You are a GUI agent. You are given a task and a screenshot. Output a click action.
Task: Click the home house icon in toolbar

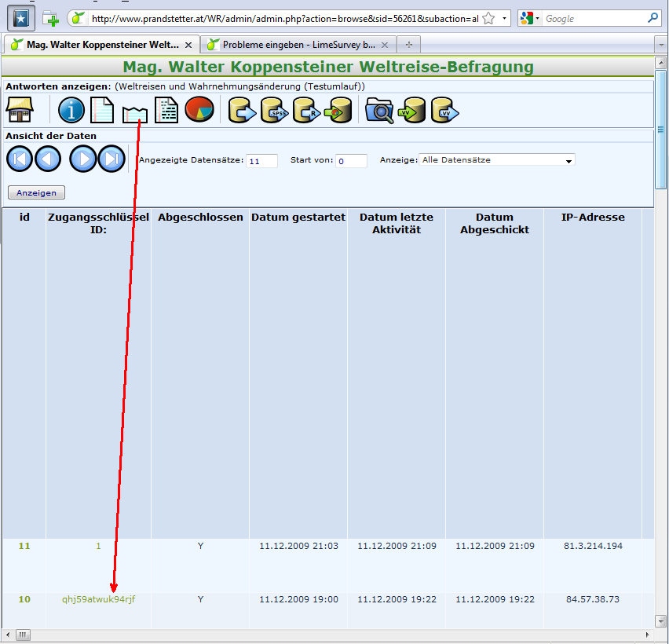coord(20,111)
